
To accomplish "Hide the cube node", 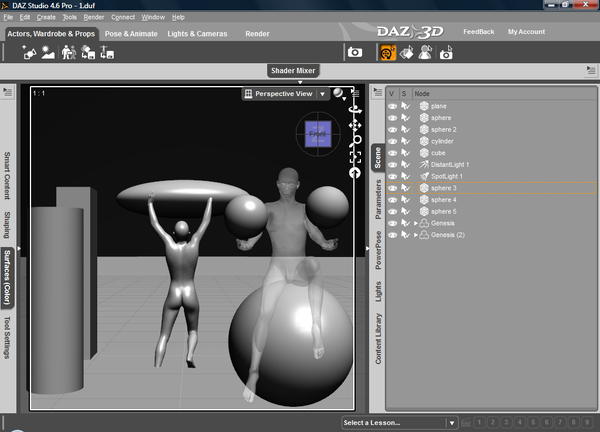I will 392,153.
